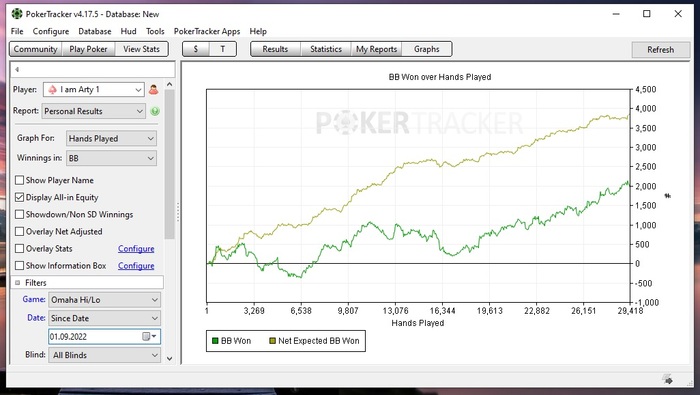Click the PokerTracker logo in the title bar
The image size is (700, 395).
(x=17, y=14)
